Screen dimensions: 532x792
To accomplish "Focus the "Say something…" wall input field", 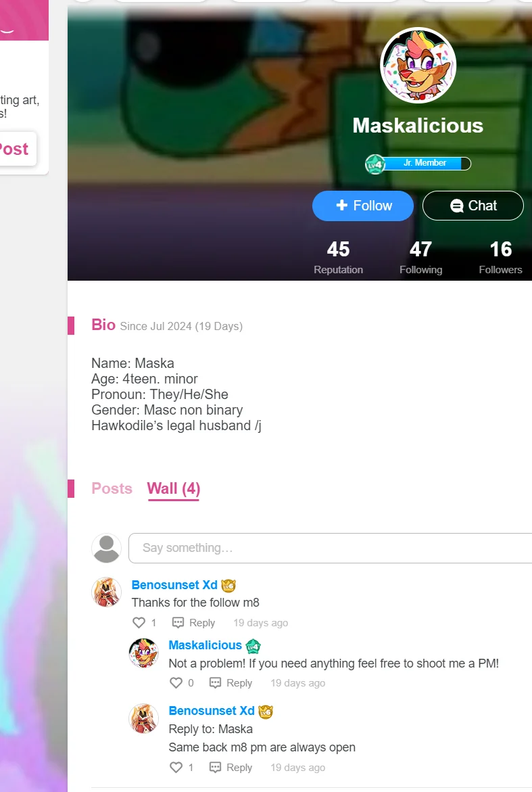I will [330, 548].
